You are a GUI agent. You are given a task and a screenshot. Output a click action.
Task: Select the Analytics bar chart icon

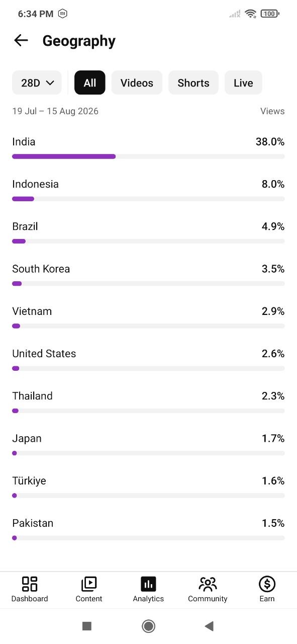pyautogui.click(x=148, y=584)
